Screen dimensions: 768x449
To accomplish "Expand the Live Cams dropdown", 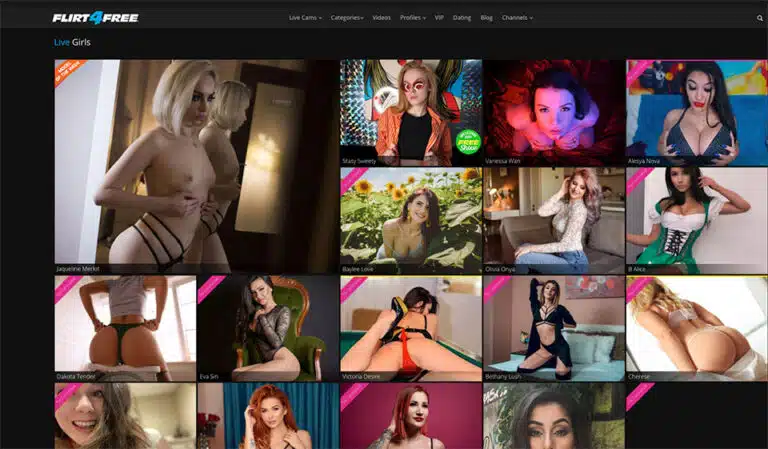I will point(305,18).
